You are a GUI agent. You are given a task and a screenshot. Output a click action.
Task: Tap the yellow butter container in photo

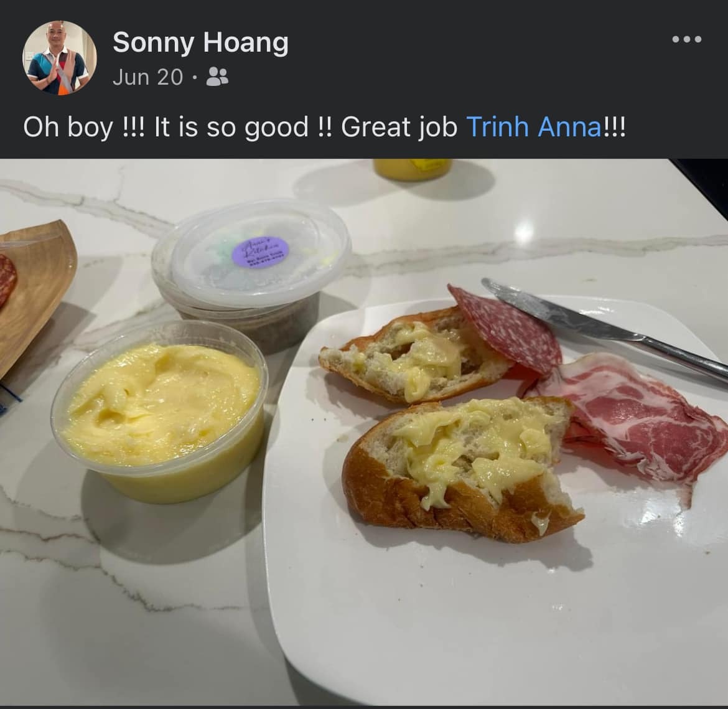click(x=160, y=413)
